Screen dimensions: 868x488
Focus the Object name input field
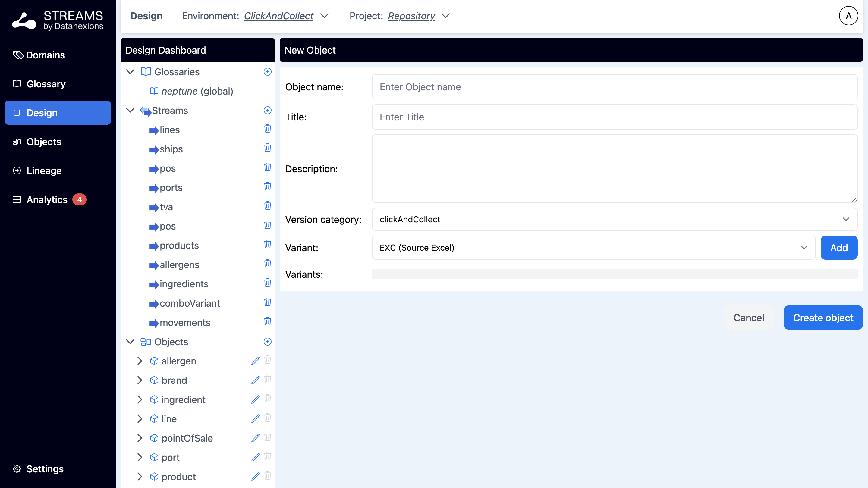[x=614, y=87]
